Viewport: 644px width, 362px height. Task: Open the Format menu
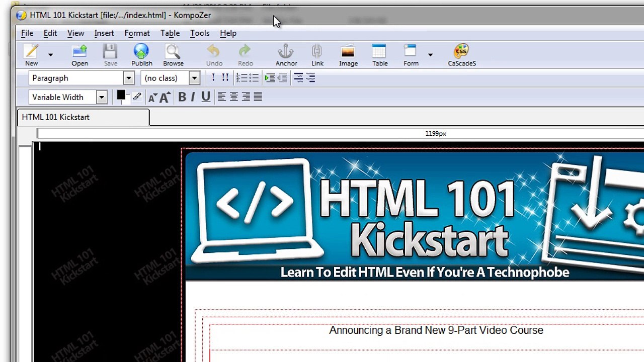point(137,33)
